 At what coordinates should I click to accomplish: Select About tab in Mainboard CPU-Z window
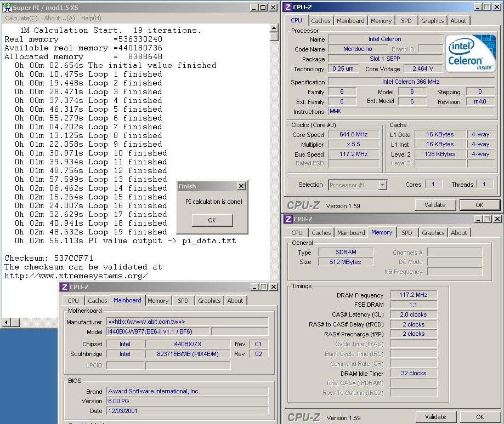point(235,301)
